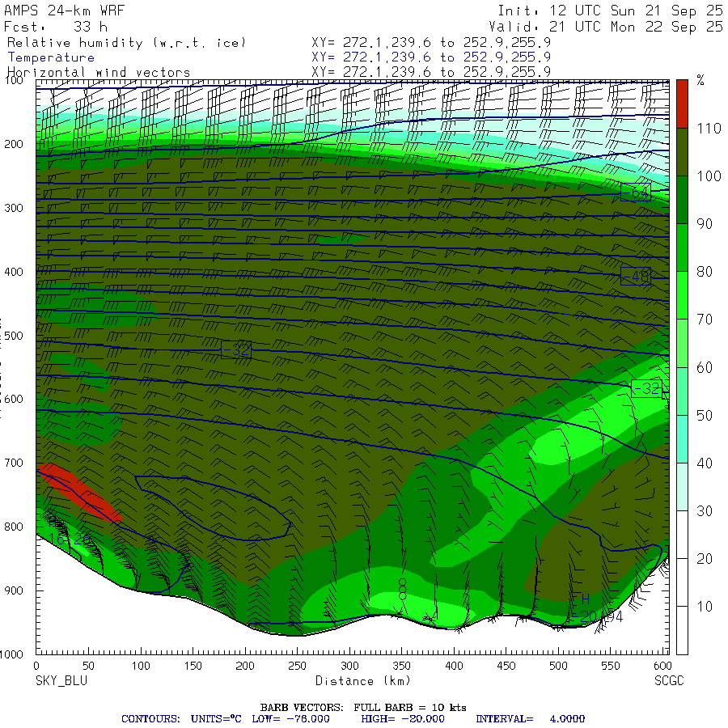Click the blue XY coordinates line for Temperature

pyautogui.click(x=431, y=57)
